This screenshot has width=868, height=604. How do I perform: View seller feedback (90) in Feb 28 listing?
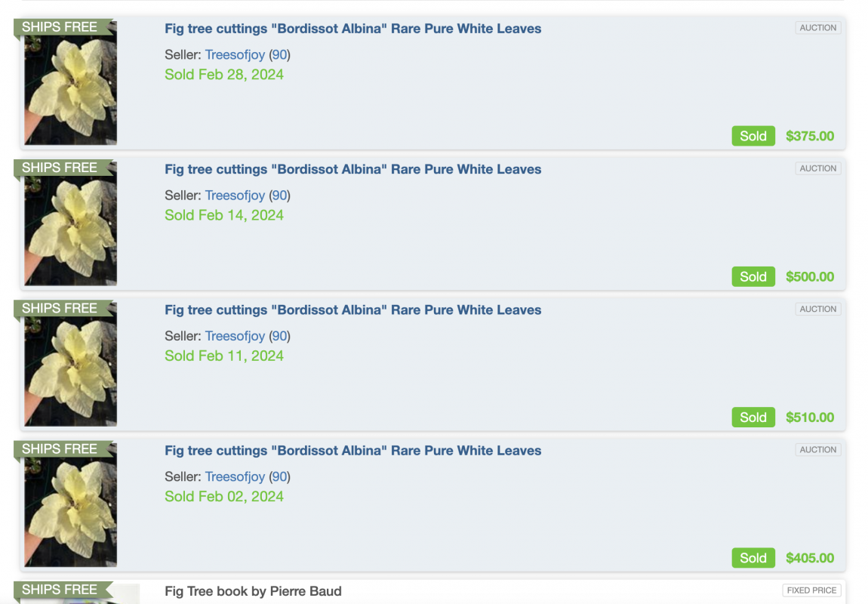279,55
